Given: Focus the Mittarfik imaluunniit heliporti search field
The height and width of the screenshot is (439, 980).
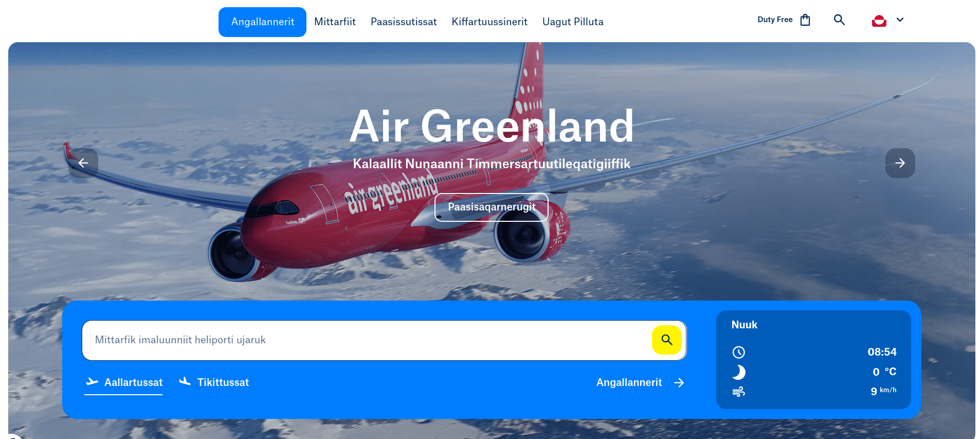Looking at the screenshot, I should click(367, 340).
